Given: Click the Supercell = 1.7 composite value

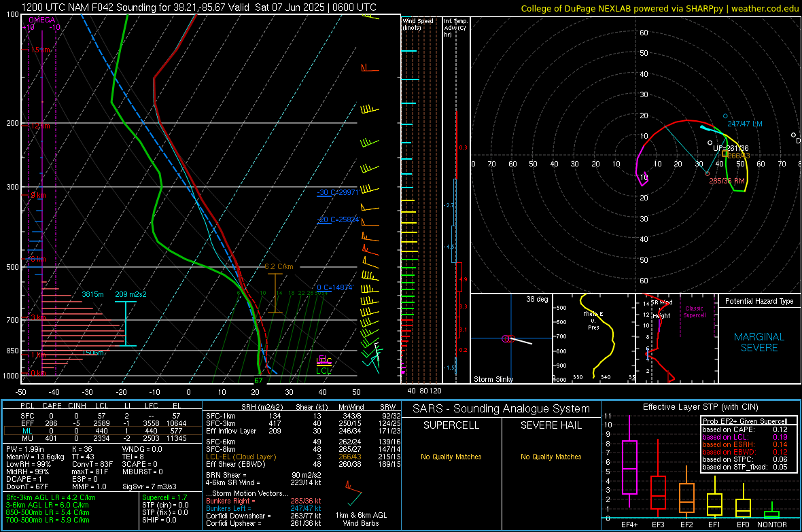Looking at the screenshot, I should coord(164,497).
